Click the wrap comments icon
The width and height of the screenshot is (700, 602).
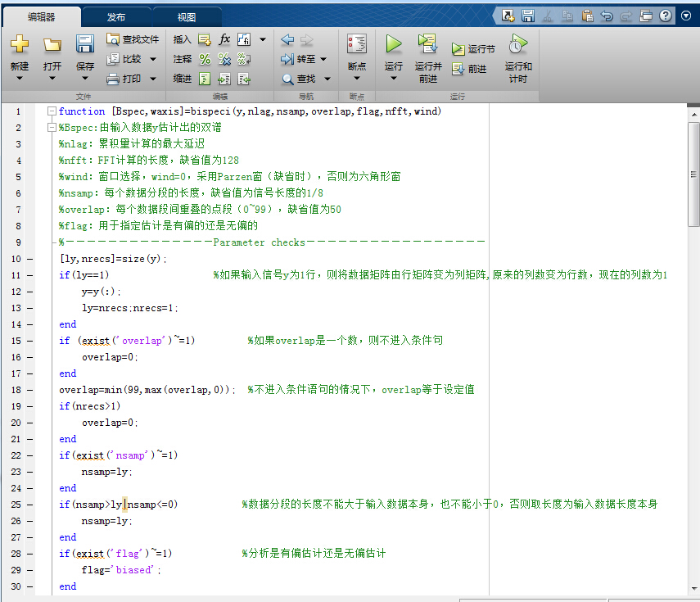pyautogui.click(x=244, y=59)
